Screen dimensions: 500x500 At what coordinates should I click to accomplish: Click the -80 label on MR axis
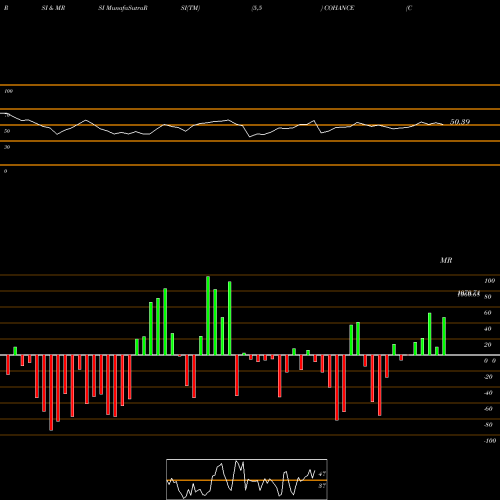[488, 425]
